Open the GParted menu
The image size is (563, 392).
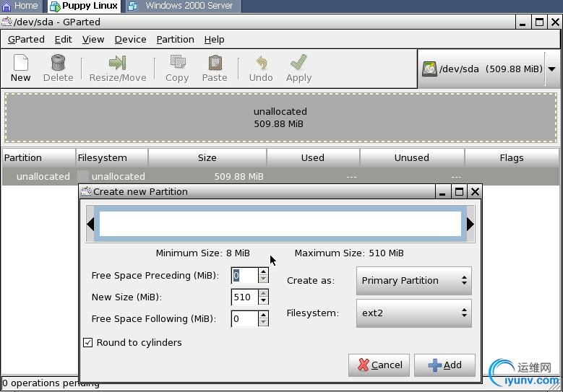26,40
